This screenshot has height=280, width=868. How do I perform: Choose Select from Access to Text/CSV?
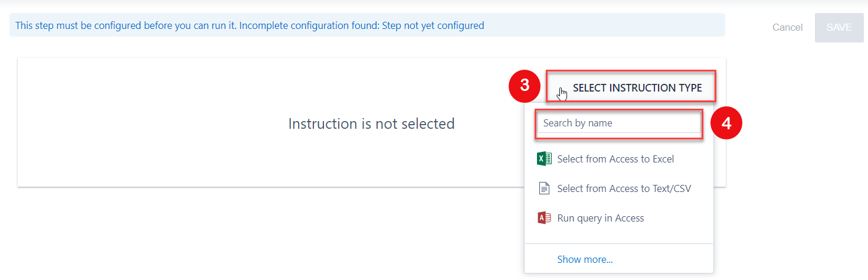pos(624,188)
